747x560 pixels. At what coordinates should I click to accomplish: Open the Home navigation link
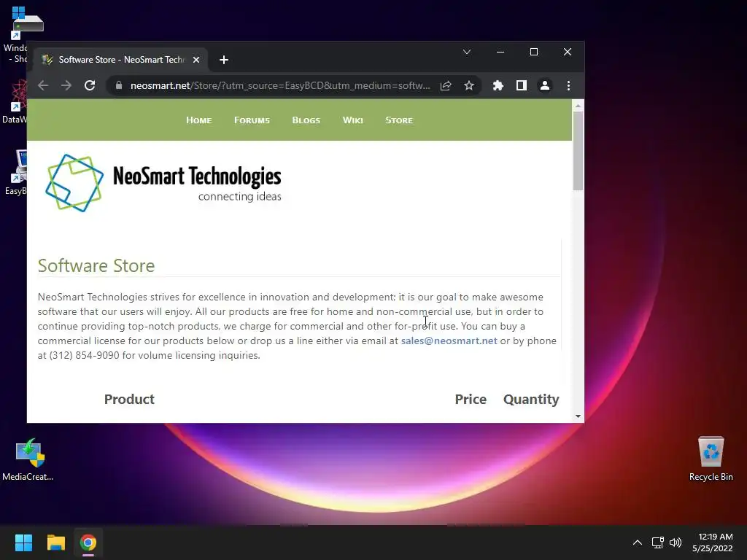pos(198,120)
